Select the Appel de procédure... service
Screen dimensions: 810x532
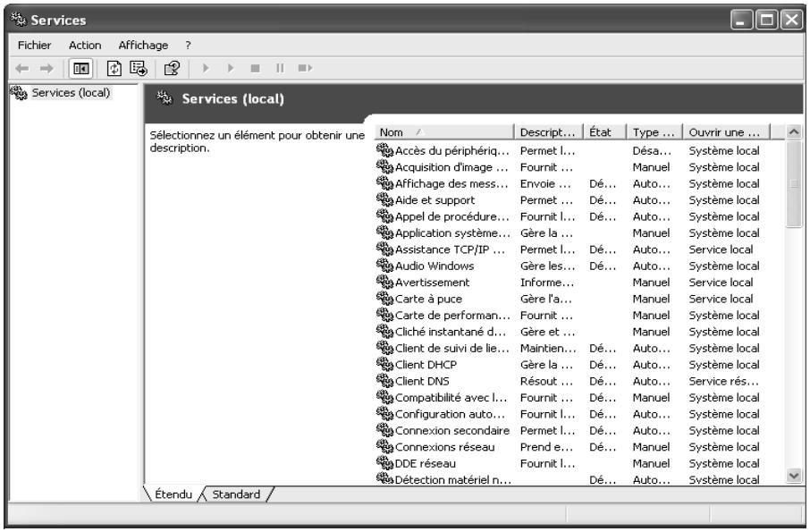452,216
